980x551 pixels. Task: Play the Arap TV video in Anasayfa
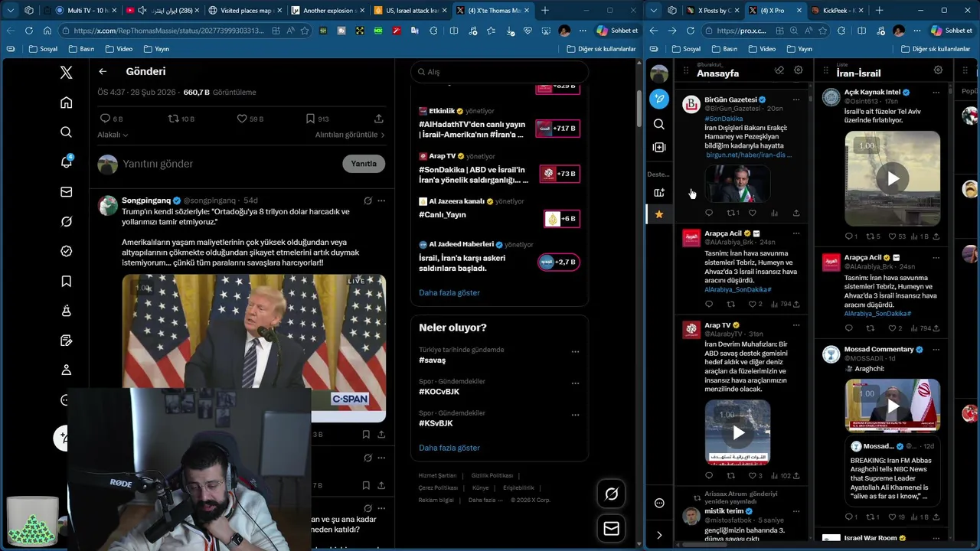click(x=738, y=433)
